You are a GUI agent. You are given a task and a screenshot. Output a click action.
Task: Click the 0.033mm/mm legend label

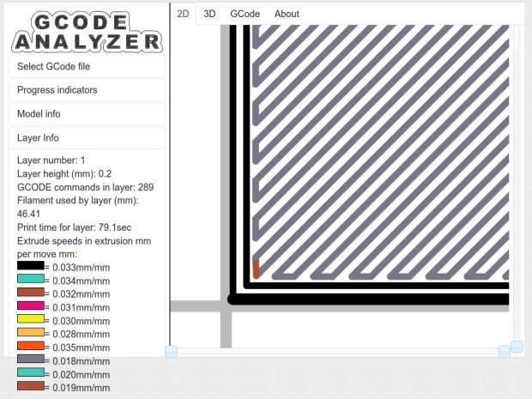(82, 268)
